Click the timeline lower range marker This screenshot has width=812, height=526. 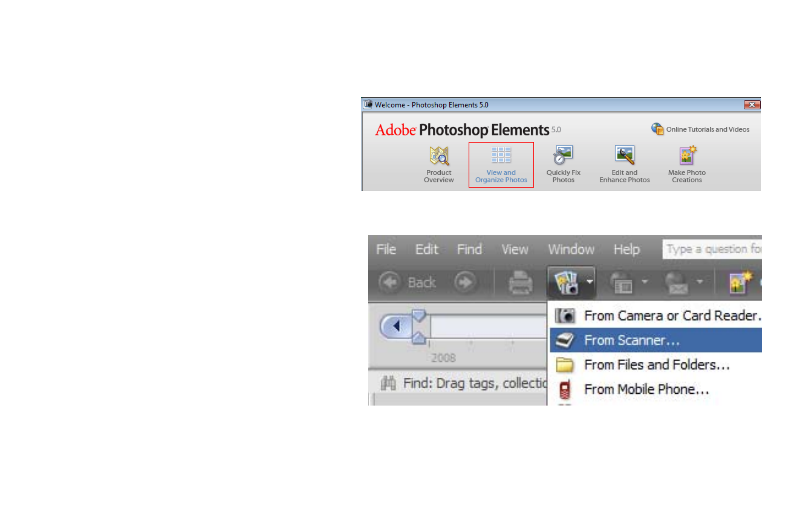[x=419, y=338]
